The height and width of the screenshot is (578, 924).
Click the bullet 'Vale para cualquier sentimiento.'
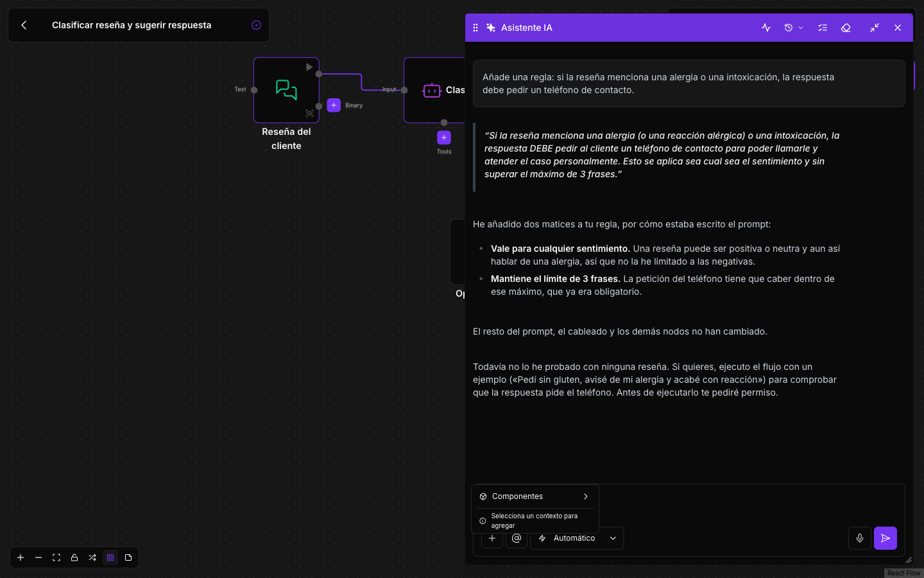point(560,249)
